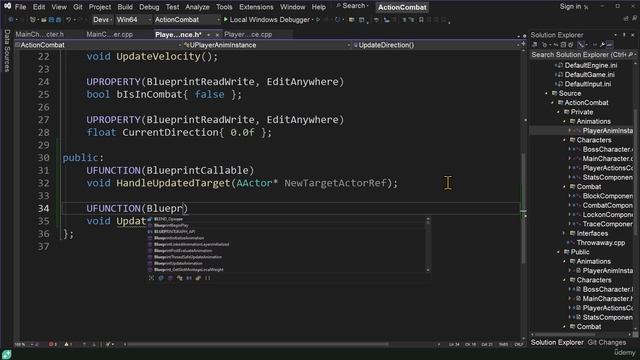Image resolution: width=640 pixels, height=360 pixels.
Task: Click the Visual Studio logo icon
Action: 7,6
